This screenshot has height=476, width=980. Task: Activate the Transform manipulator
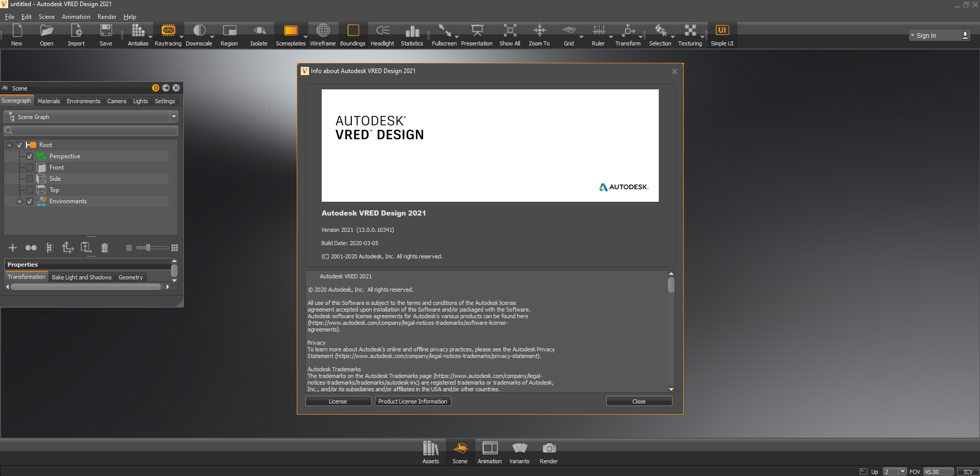(628, 35)
